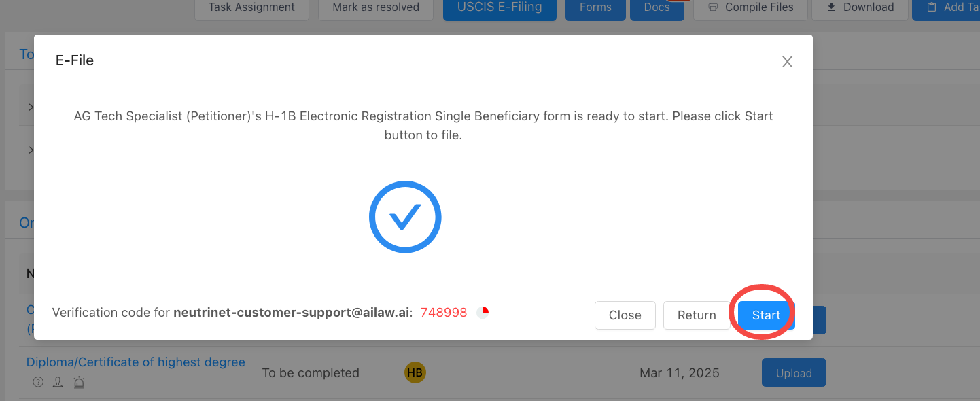Click Mark as resolved
Viewport: 980px width, 401px height.
[376, 7]
